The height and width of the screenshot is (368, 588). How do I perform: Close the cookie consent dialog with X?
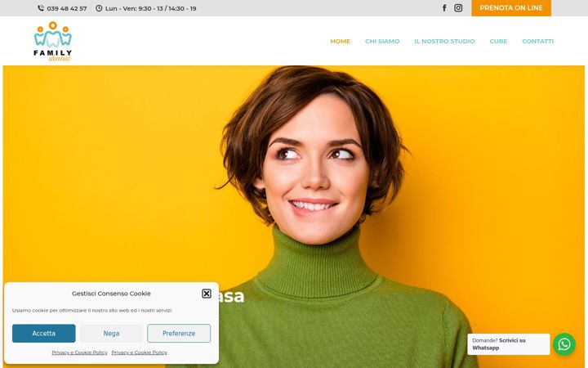[x=207, y=294]
